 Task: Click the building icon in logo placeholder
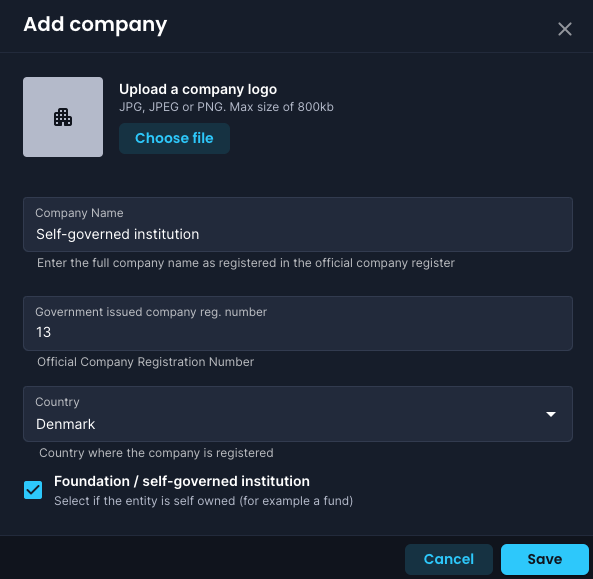(x=63, y=117)
